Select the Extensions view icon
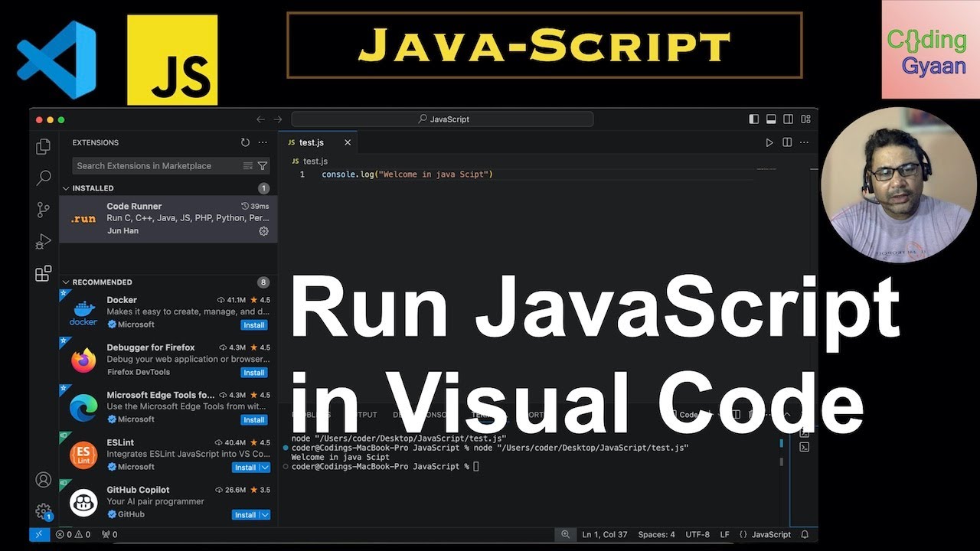This screenshot has width=980, height=551. coord(44,273)
